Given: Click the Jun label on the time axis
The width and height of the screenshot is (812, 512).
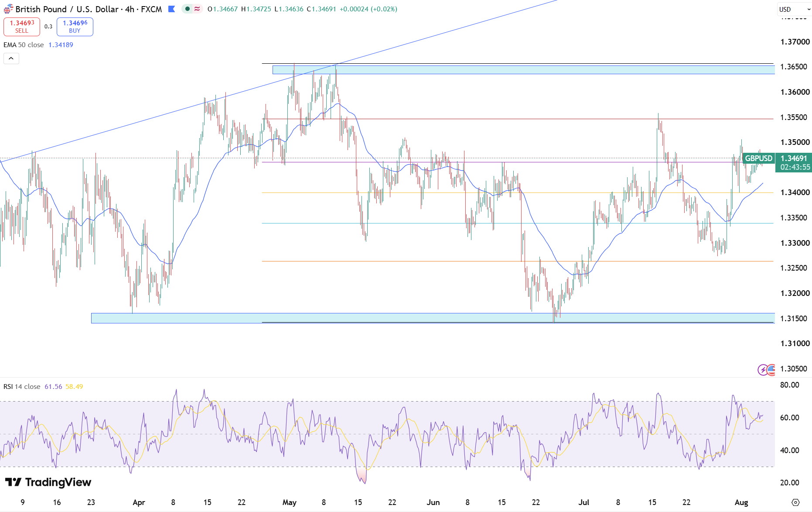Looking at the screenshot, I should point(433,502).
